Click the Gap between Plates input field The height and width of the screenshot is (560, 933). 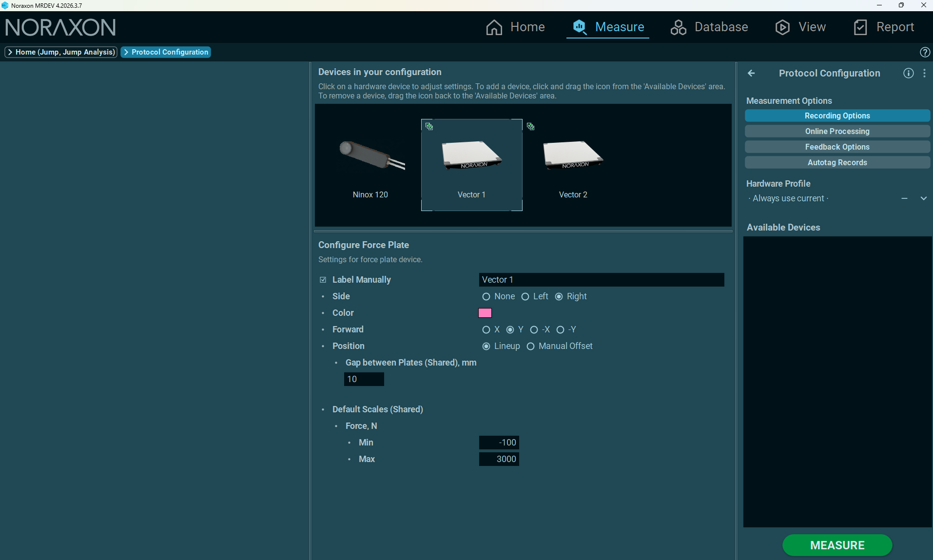pos(364,379)
